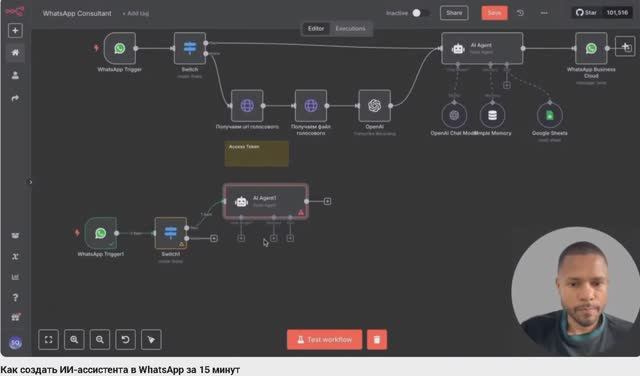Select the Switch1 node
Screen dimensions: 640x376
click(171, 233)
